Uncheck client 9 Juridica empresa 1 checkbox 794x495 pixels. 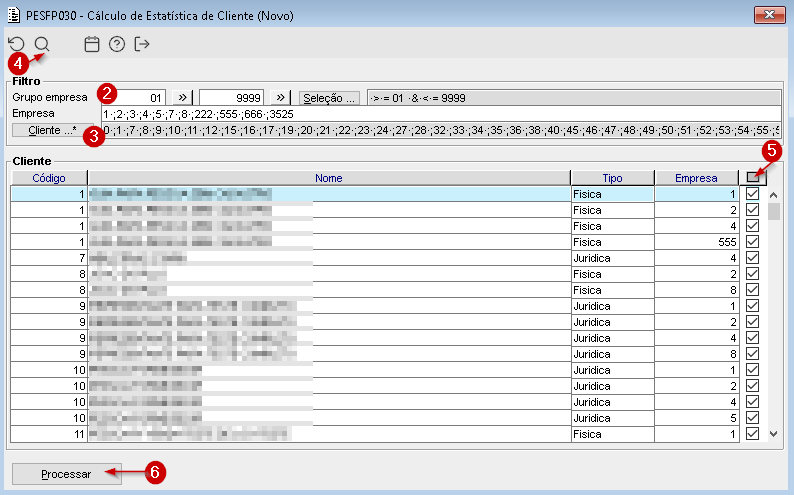pos(752,306)
